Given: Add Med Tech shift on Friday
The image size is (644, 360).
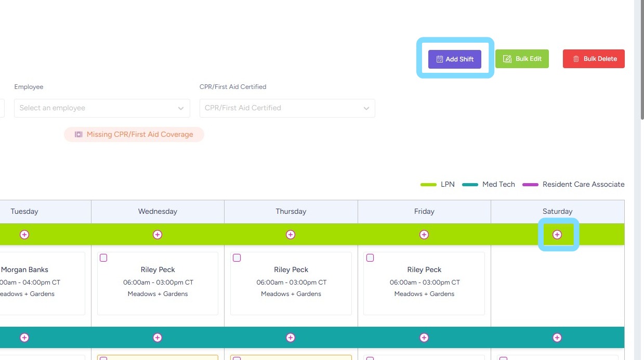Looking at the screenshot, I should pos(424,338).
